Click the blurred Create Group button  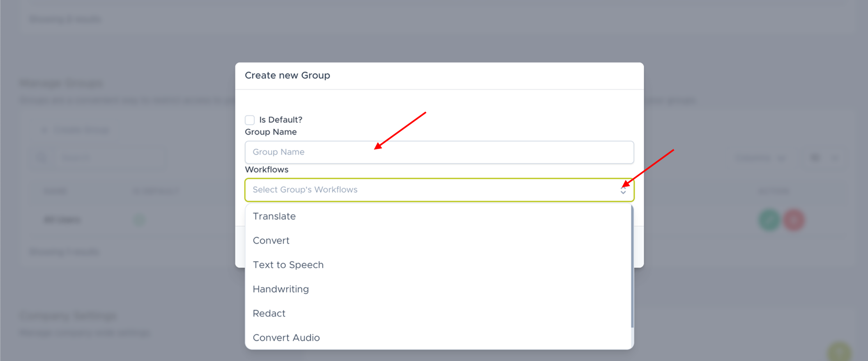(x=76, y=130)
